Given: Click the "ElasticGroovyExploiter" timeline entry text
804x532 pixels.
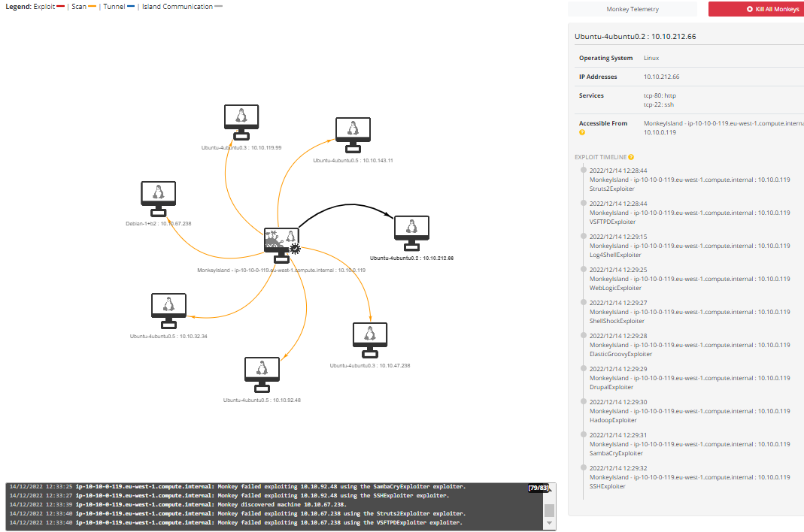Looking at the screenshot, I should (x=620, y=354).
